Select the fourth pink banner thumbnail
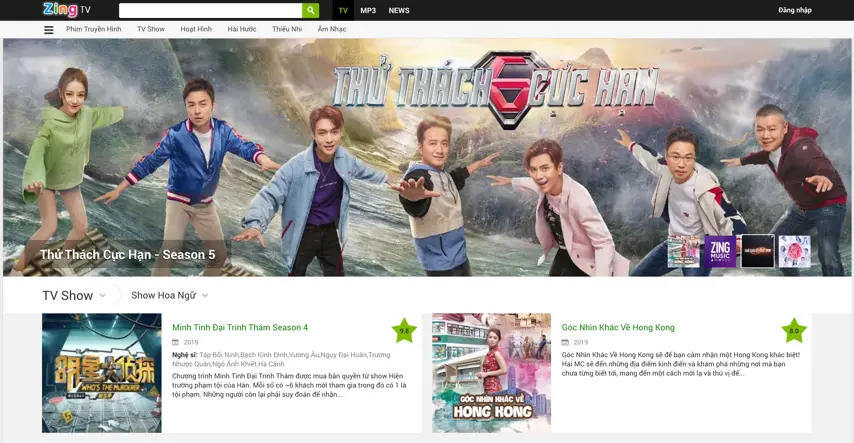 pos(795,251)
